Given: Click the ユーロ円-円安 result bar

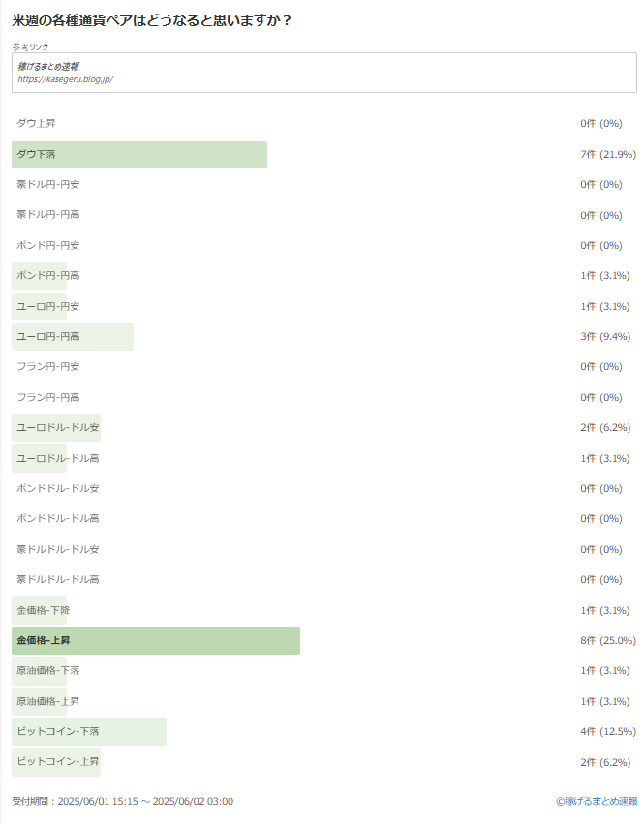Looking at the screenshot, I should coord(40,306).
